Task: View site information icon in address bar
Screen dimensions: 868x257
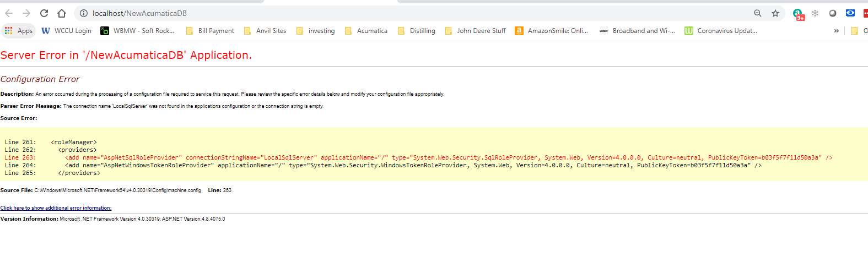Action: pyautogui.click(x=84, y=13)
